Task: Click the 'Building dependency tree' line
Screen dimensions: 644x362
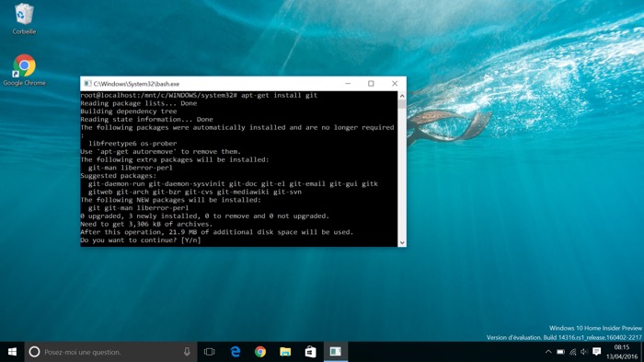Action: point(129,111)
